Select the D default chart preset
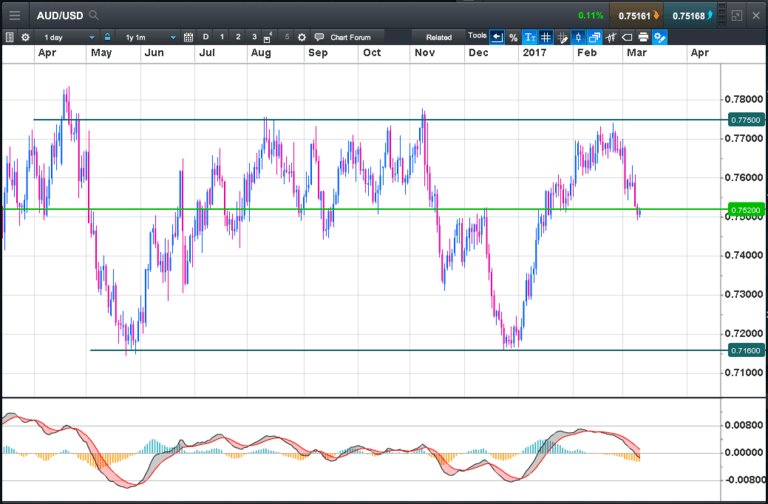Viewport: 768px width, 504px height. point(206,37)
